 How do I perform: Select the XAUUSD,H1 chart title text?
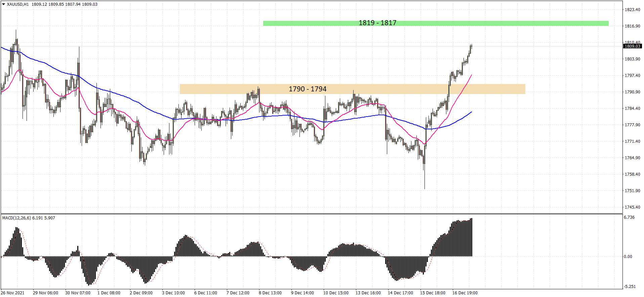click(18, 4)
